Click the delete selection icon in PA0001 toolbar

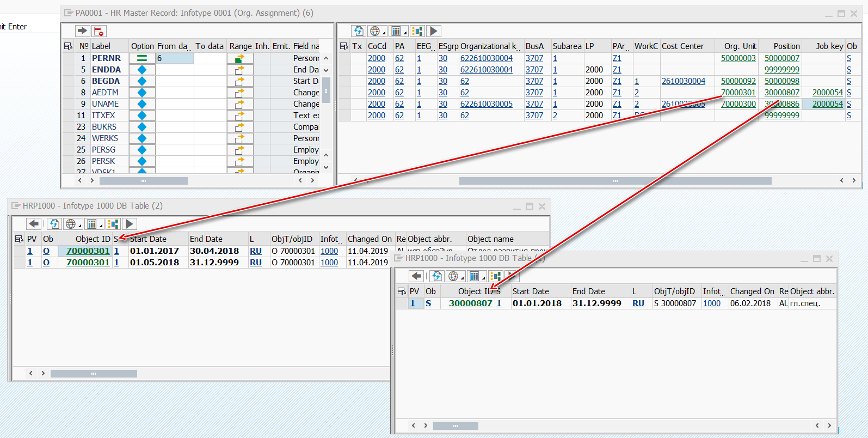coord(99,31)
